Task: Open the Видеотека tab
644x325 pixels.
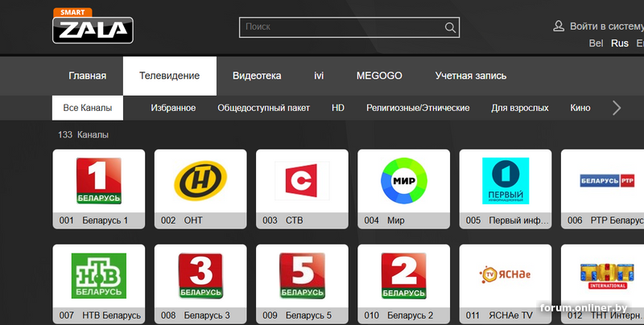Action: coord(257,76)
